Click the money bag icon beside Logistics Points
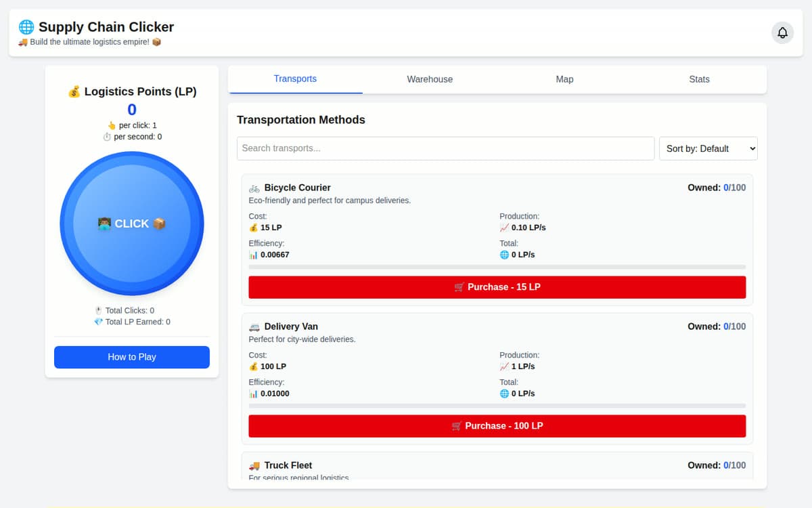Viewport: 812px width, 508px height. click(x=74, y=91)
